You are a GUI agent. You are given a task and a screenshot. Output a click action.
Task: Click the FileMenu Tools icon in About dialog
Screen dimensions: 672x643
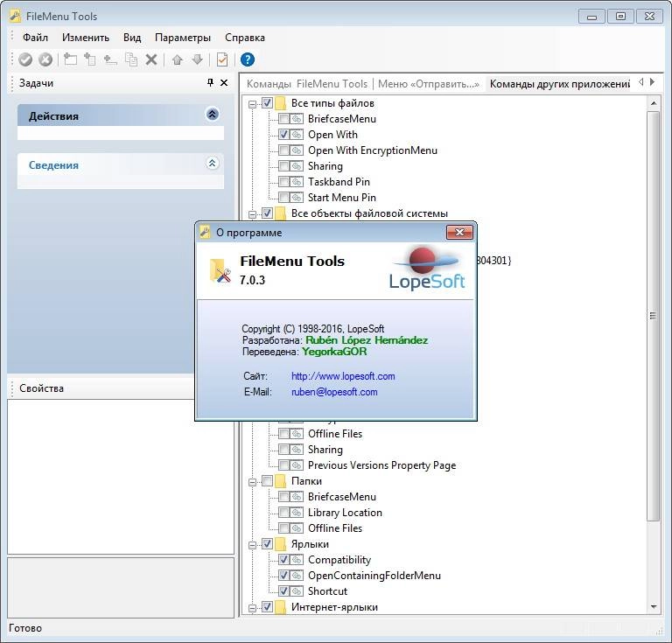220,270
